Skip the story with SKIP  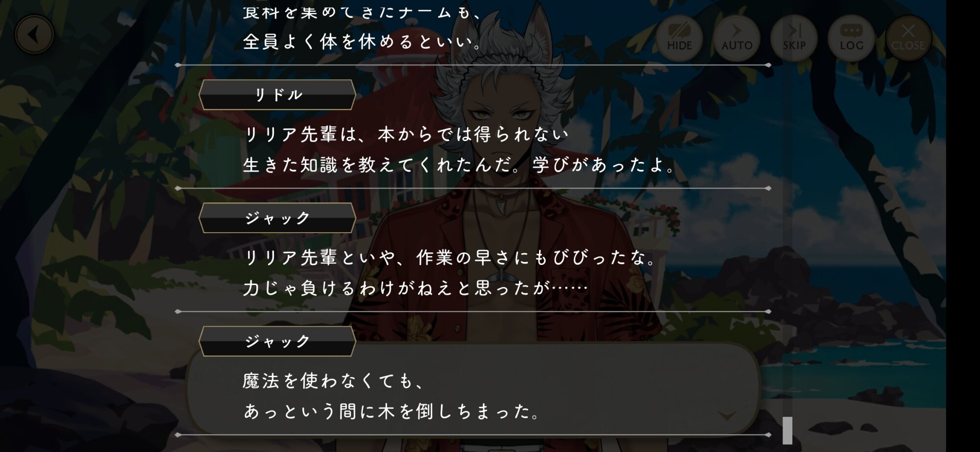[x=794, y=38]
